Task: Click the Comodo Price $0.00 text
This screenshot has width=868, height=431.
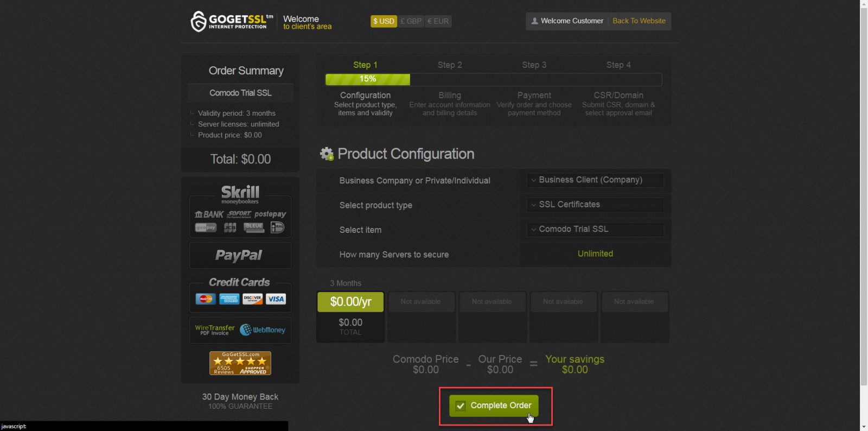Action: click(426, 364)
